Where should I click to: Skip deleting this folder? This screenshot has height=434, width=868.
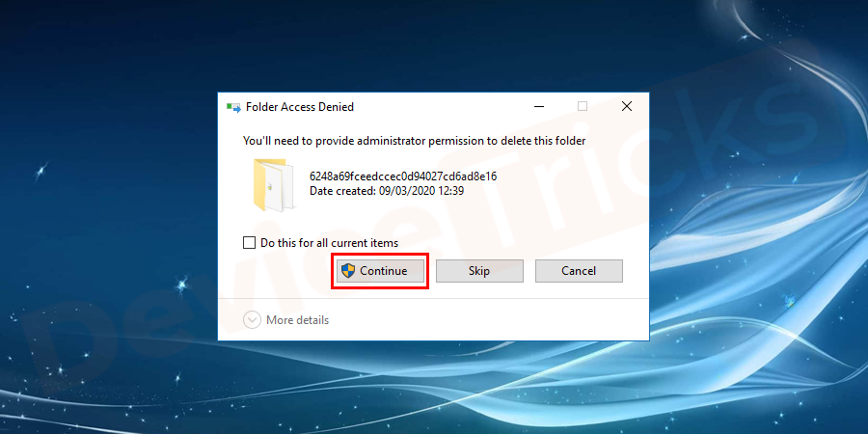coord(479,271)
